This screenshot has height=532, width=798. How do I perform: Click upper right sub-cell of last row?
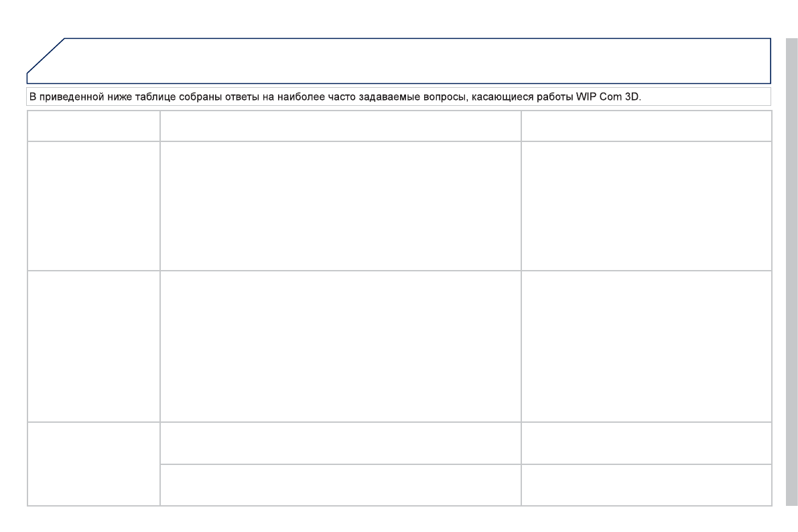(x=646, y=443)
